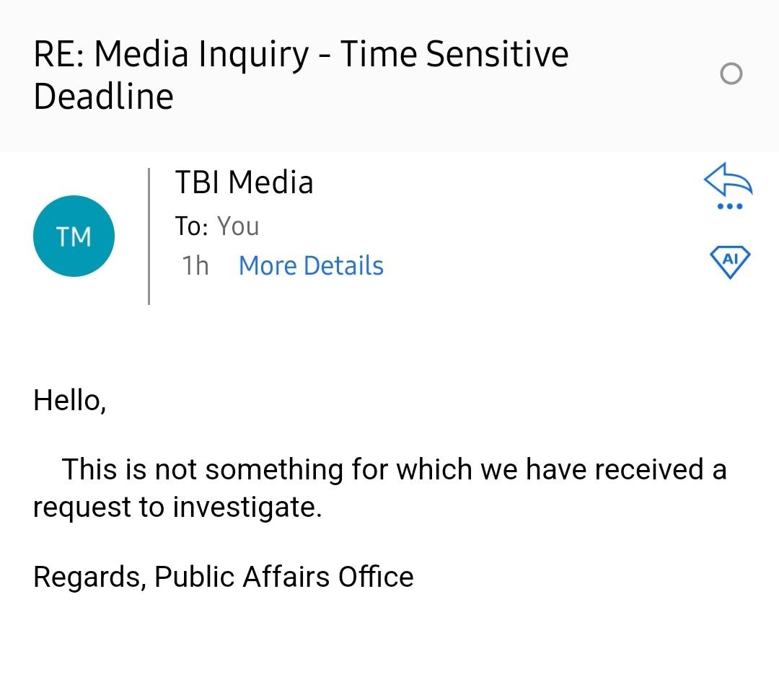779x700 pixels.
Task: Select the Hello greeting text
Action: 69,400
